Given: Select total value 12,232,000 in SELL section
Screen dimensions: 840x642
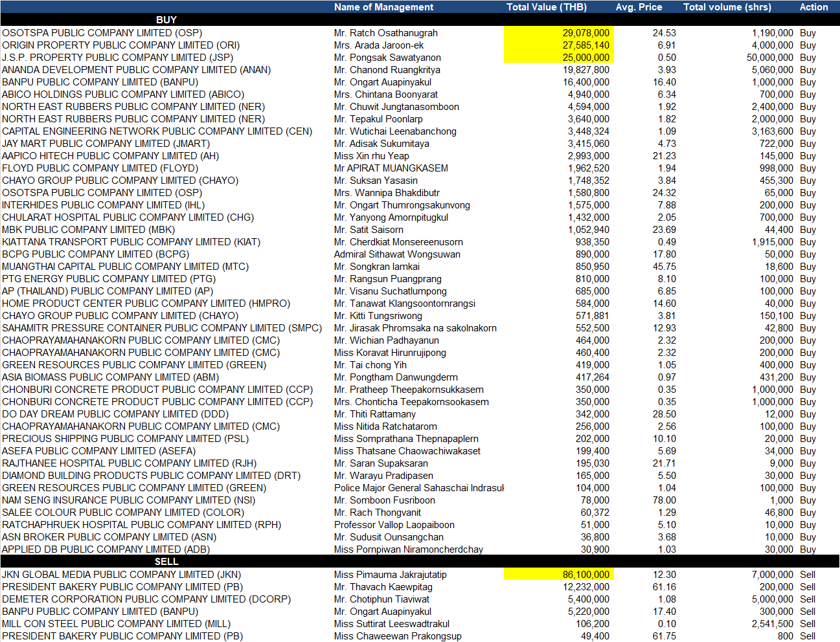Looking at the screenshot, I should tap(586, 587).
